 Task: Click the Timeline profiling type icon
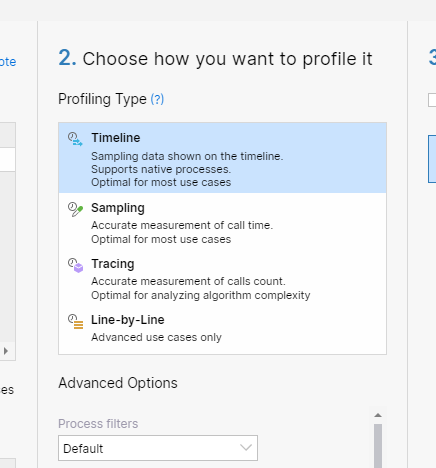(x=75, y=139)
